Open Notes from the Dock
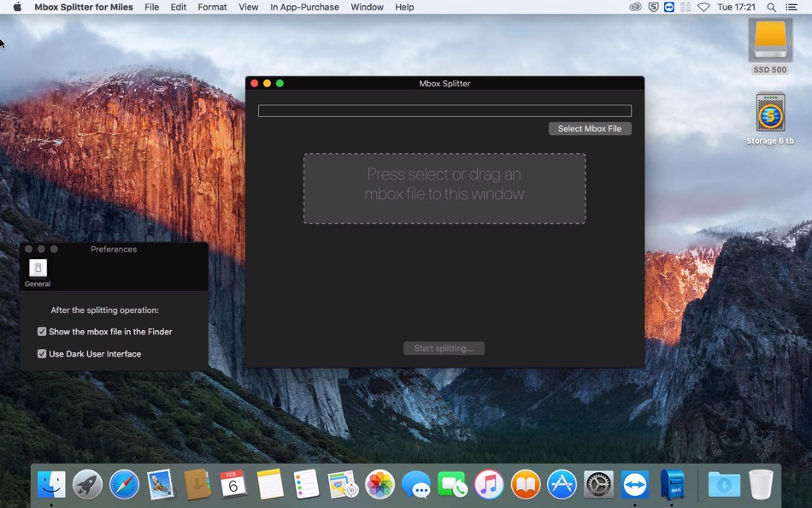The image size is (812, 508). [270, 484]
